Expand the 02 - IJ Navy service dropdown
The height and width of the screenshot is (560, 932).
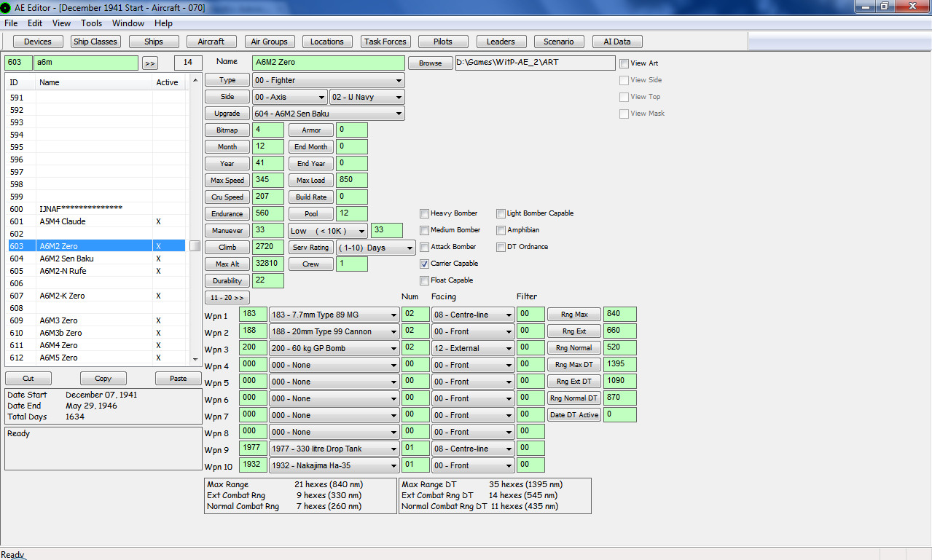click(x=367, y=97)
